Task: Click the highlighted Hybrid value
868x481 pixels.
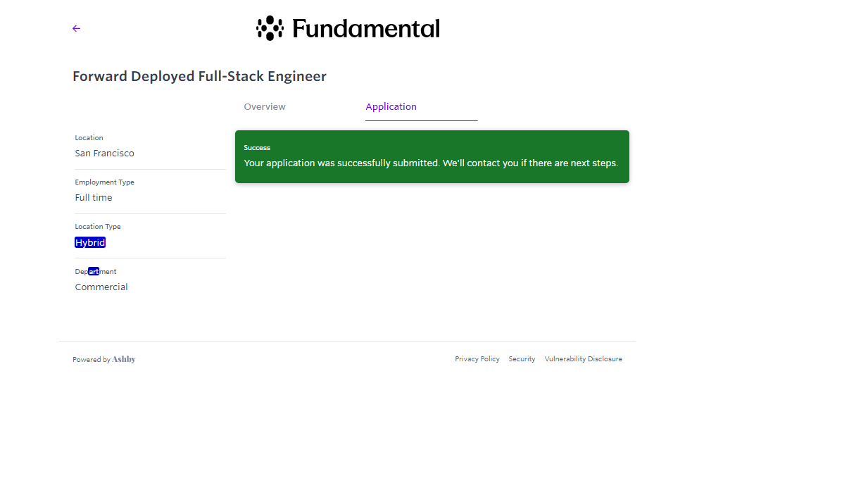Action: click(x=90, y=243)
